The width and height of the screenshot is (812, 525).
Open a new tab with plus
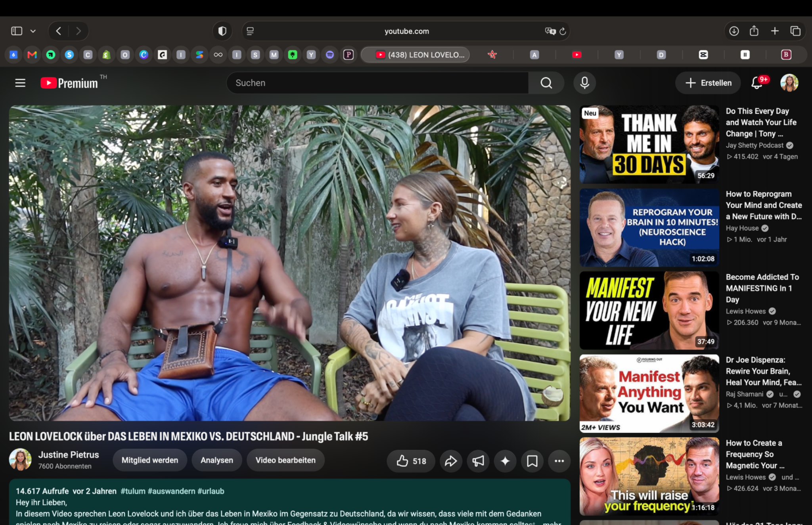(775, 31)
